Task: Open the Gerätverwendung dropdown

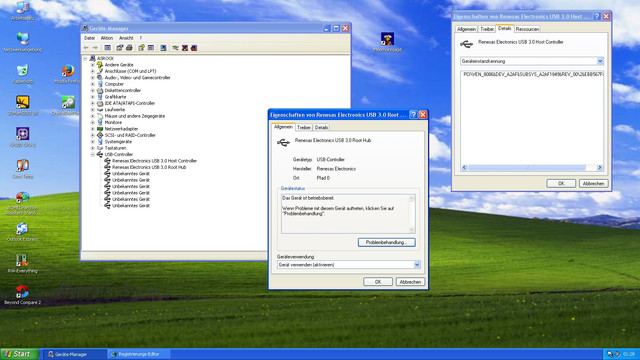Action: click(417, 265)
